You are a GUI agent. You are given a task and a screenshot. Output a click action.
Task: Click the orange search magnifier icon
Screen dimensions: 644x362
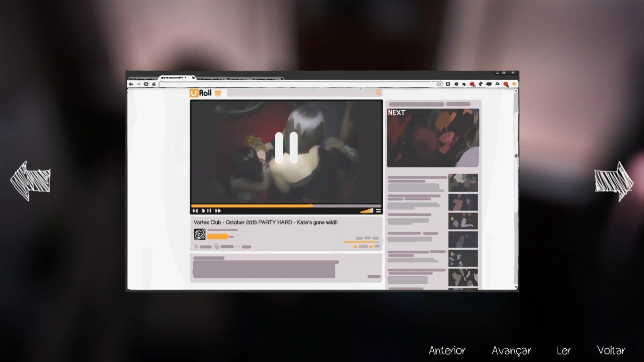pyautogui.click(x=378, y=93)
